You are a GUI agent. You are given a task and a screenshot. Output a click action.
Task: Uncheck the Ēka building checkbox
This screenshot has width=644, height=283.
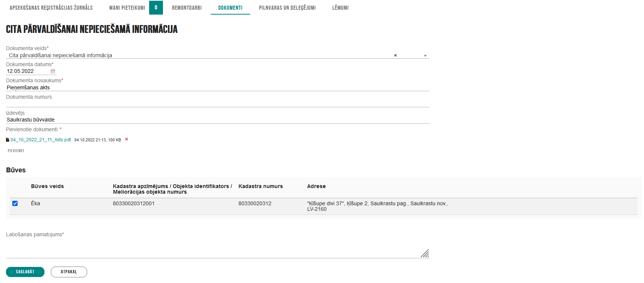pos(15,203)
